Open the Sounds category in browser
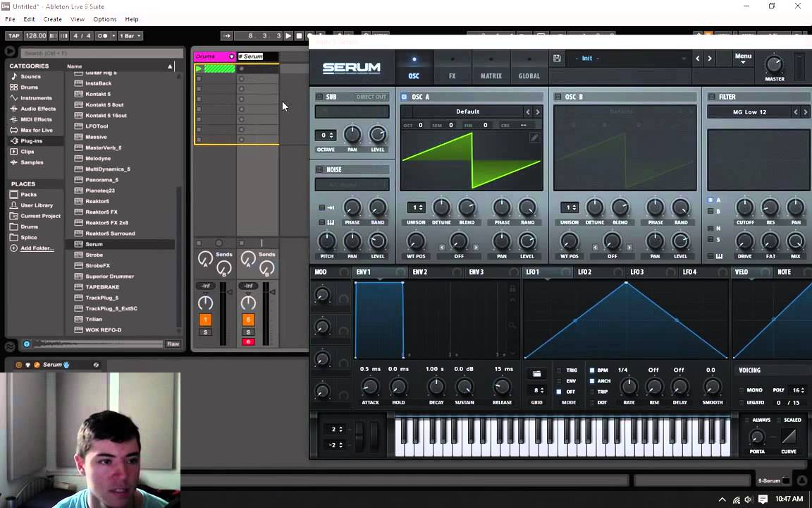812x508 pixels. (x=30, y=76)
